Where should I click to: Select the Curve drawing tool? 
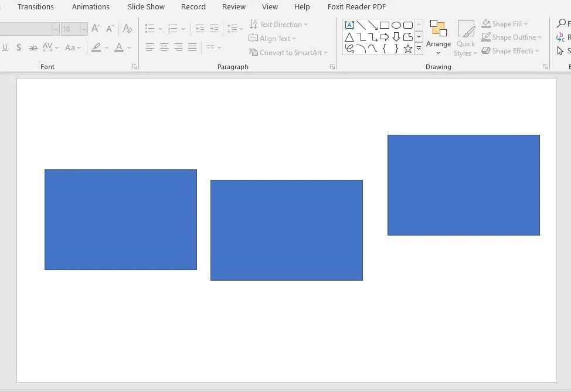373,48
